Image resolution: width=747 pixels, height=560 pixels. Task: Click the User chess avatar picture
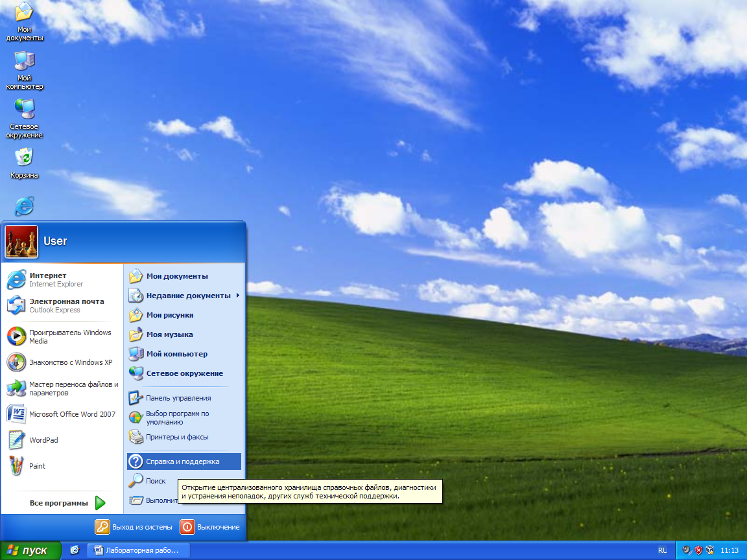click(21, 242)
